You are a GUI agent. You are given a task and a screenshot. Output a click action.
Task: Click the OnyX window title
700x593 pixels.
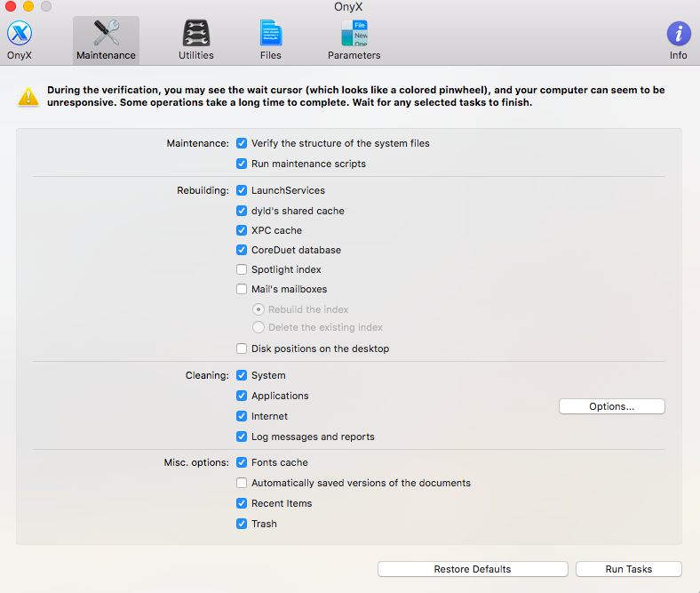click(x=348, y=7)
